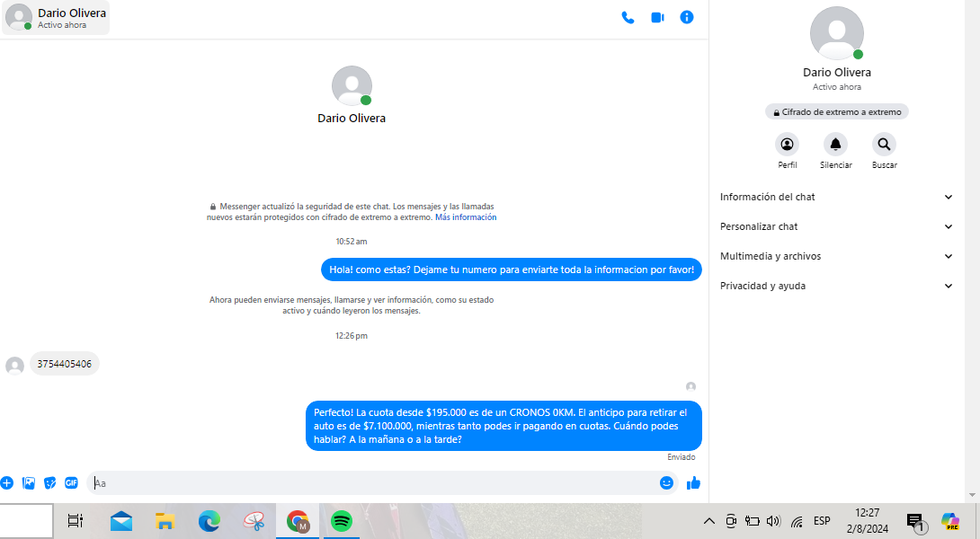980x539 pixels.
Task: Show hidden system tray icons
Action: tap(708, 521)
